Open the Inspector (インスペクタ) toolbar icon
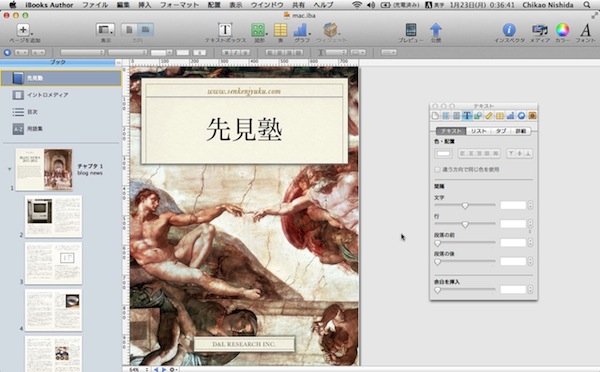This screenshot has height=372, width=600. (509, 30)
